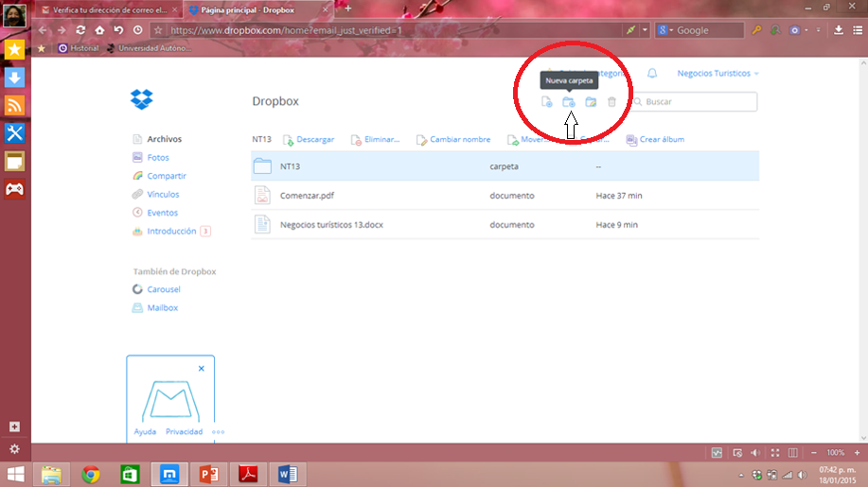Mute the tab with the status bar speaker icon
868x487 pixels.
(755, 453)
